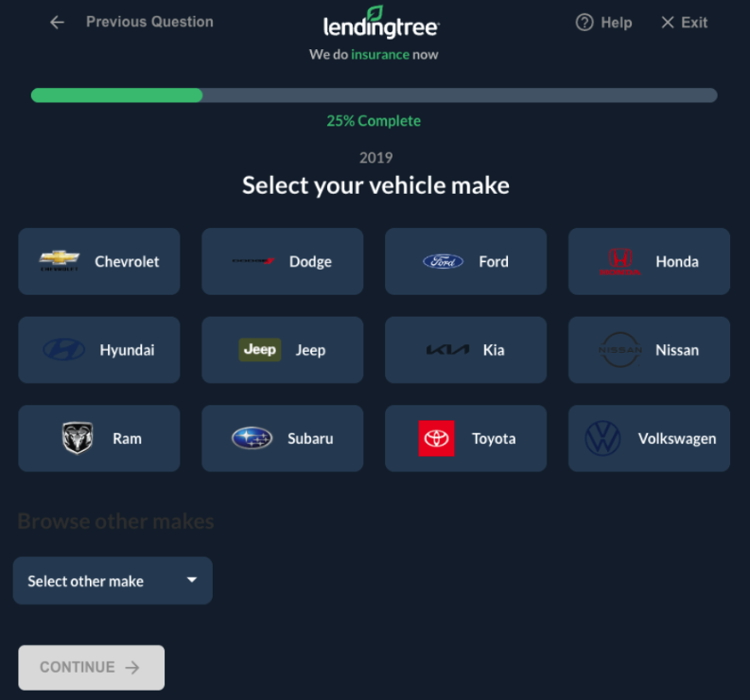Click the Ford oval logo
The width and height of the screenshot is (750, 700).
pos(443,261)
